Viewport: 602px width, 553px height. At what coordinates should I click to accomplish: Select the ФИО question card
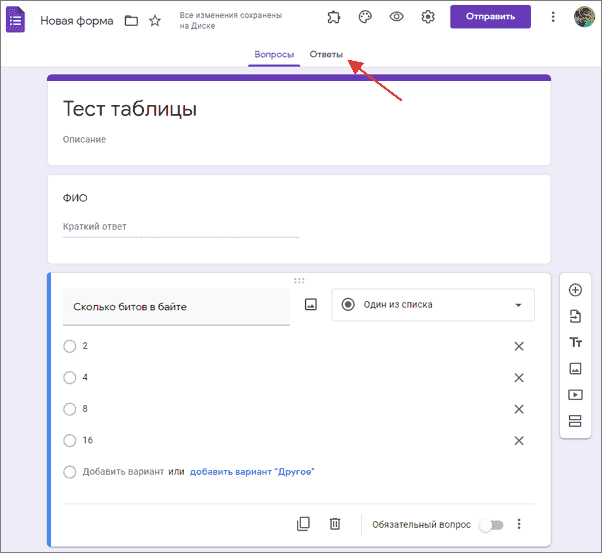click(299, 219)
